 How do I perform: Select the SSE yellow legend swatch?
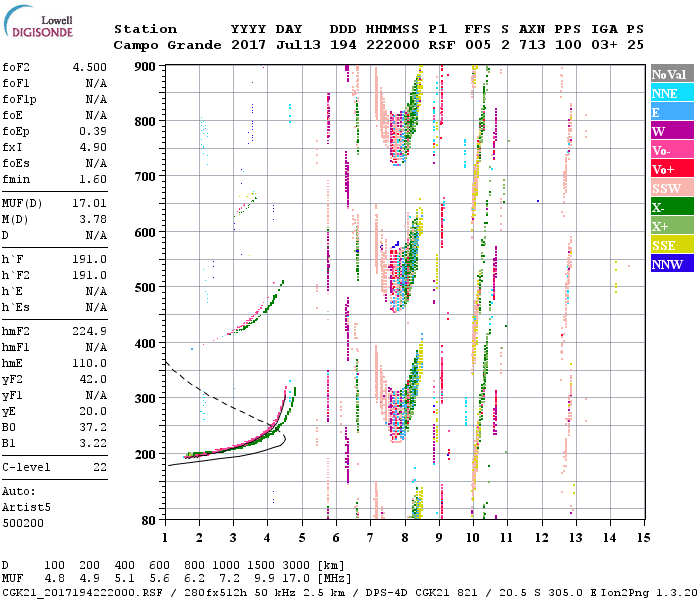pyautogui.click(x=672, y=245)
